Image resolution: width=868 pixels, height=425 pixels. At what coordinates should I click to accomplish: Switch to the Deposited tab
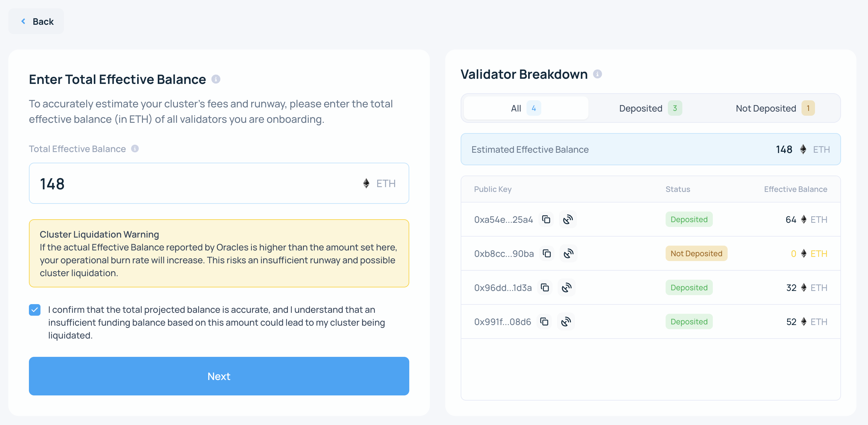650,108
